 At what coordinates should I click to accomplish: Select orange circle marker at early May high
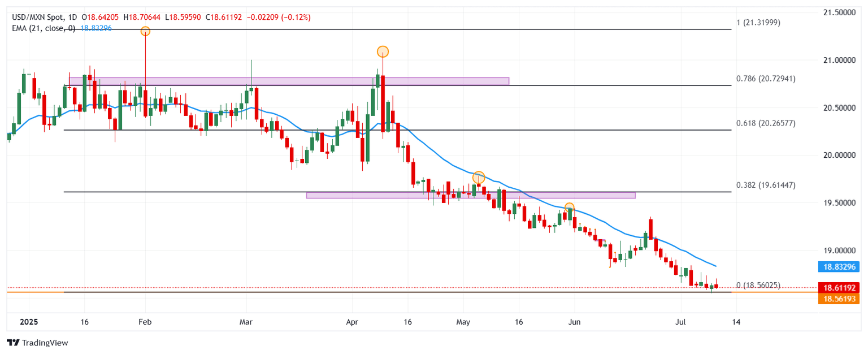478,177
